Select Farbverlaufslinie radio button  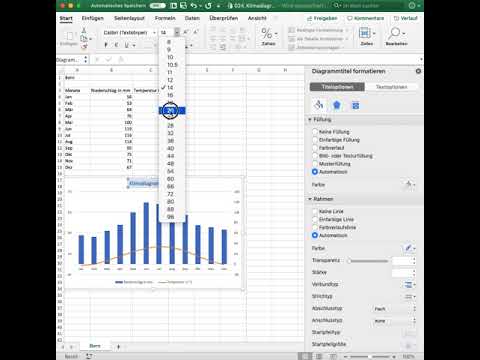click(315, 227)
